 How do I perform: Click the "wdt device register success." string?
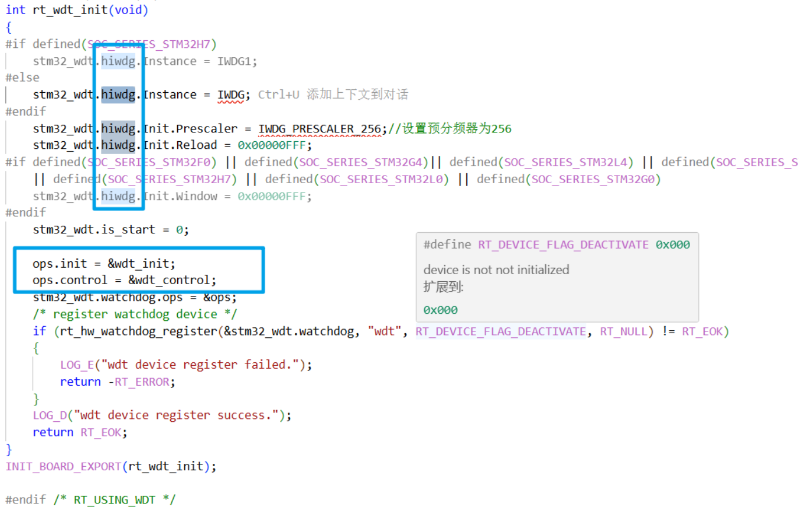point(176,415)
